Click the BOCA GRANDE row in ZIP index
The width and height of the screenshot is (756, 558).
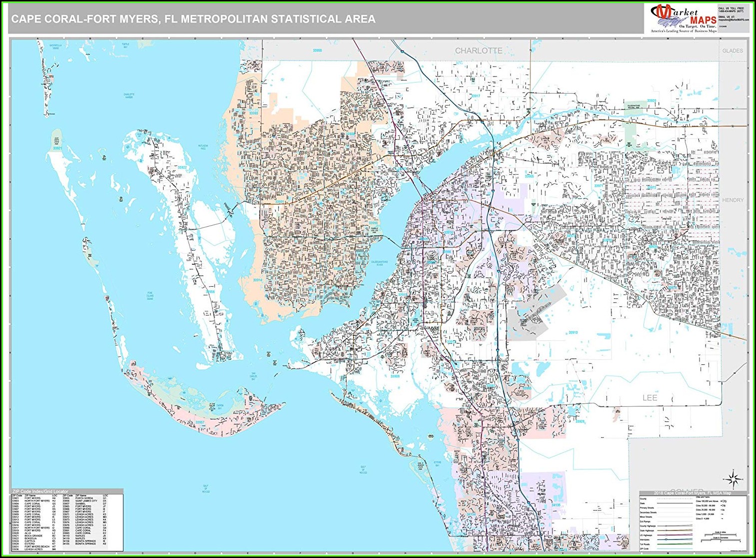click(x=33, y=535)
